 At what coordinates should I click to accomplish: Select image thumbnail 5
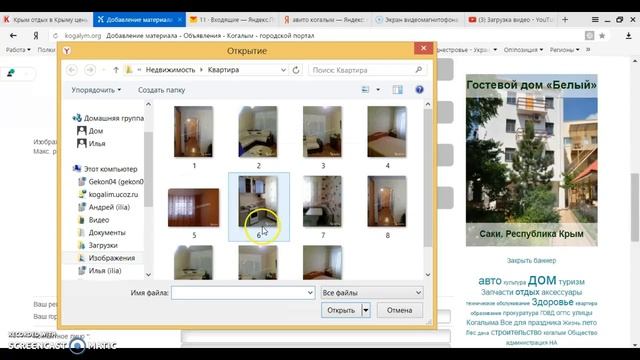coord(193,207)
